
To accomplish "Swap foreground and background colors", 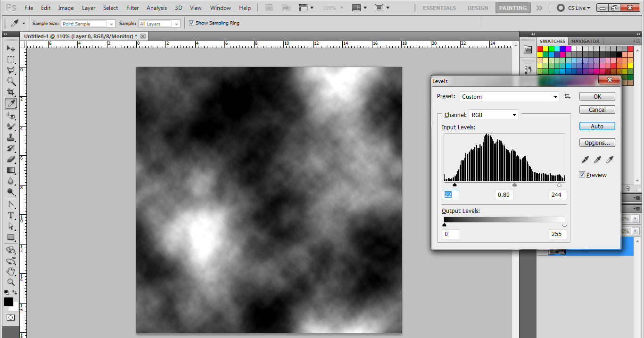I will pos(15,293).
